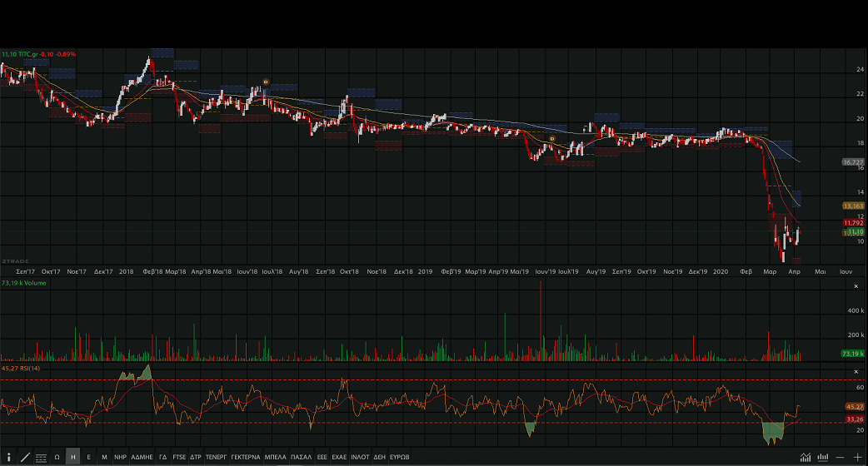Open the indicators bar-chart icon
The image size is (868, 466).
coord(823,457)
